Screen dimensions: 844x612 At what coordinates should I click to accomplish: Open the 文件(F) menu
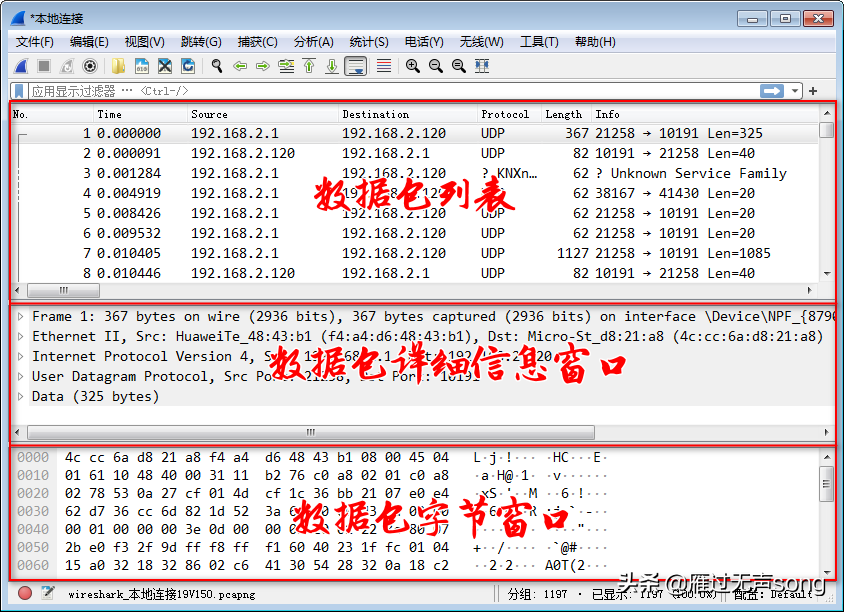(34, 42)
